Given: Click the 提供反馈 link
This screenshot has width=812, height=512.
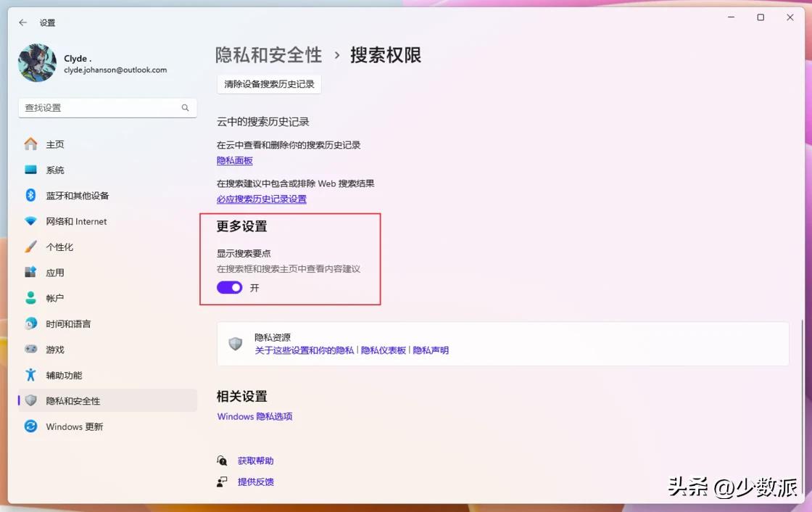Looking at the screenshot, I should point(255,482).
